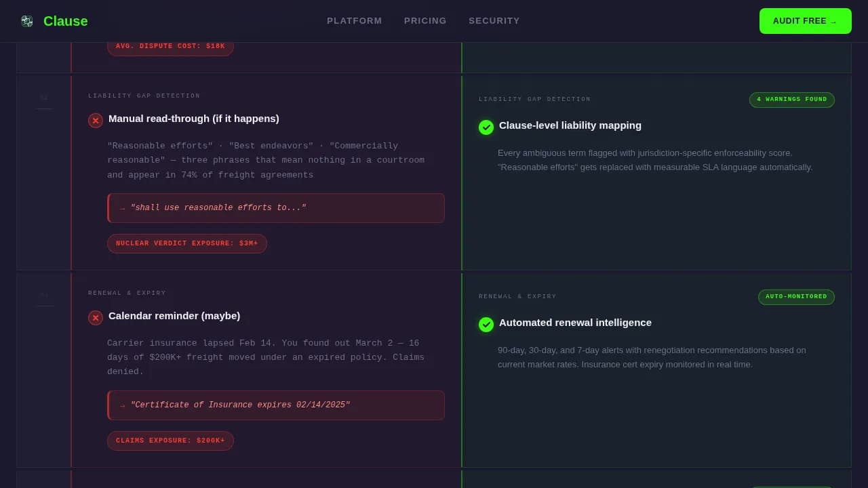Click the Auto-Monitored badge

pyautogui.click(x=796, y=297)
